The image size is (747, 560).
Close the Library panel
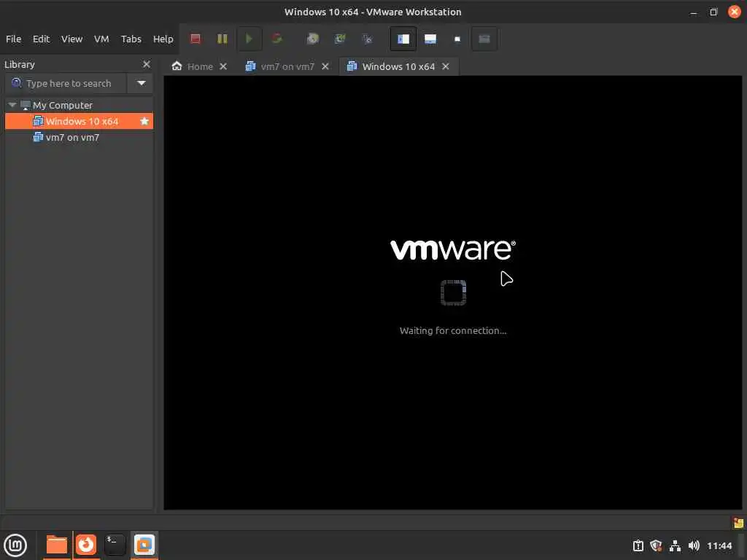pos(146,64)
